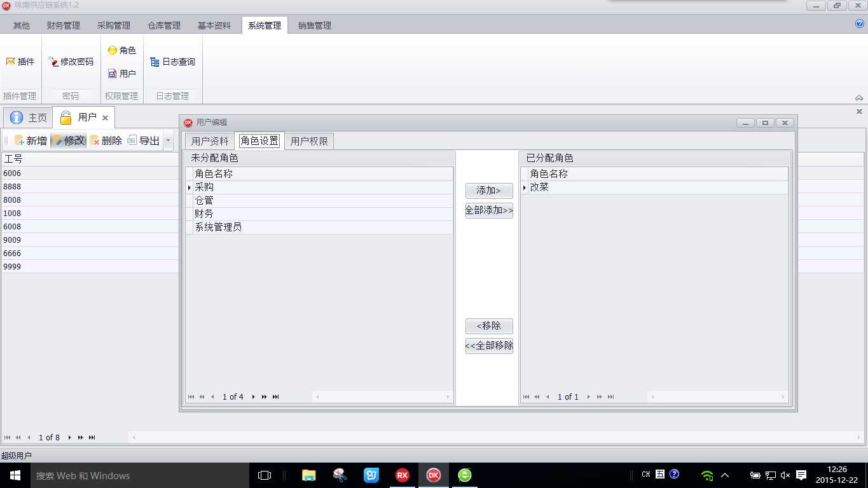This screenshot has height=488, width=868.
Task: Select user row 6666
Action: pos(90,253)
